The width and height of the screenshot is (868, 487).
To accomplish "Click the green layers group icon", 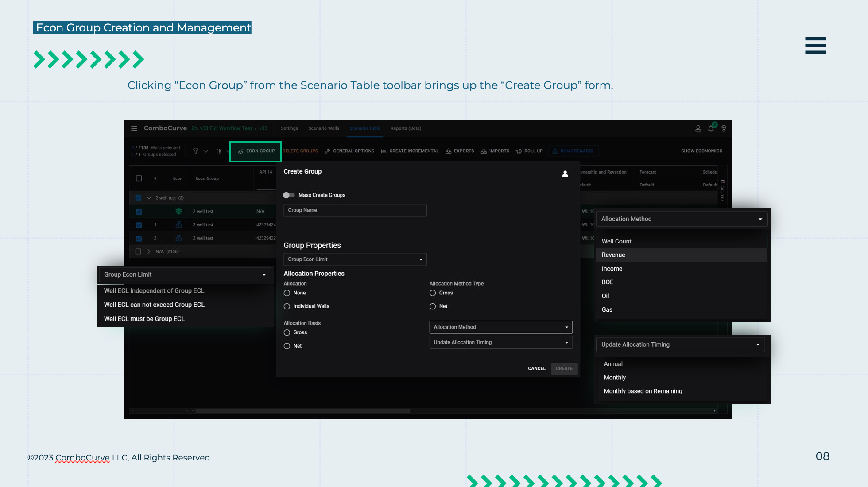I will pyautogui.click(x=179, y=211).
